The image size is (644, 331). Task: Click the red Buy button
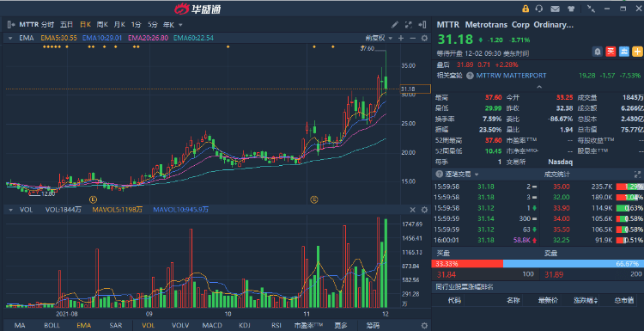click(611, 52)
